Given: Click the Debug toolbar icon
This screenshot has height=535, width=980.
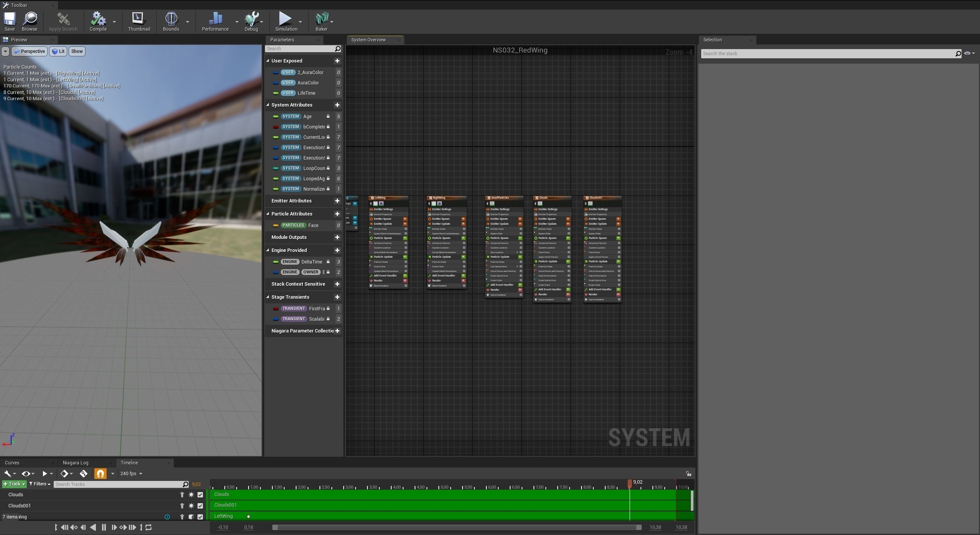Looking at the screenshot, I should click(251, 19).
